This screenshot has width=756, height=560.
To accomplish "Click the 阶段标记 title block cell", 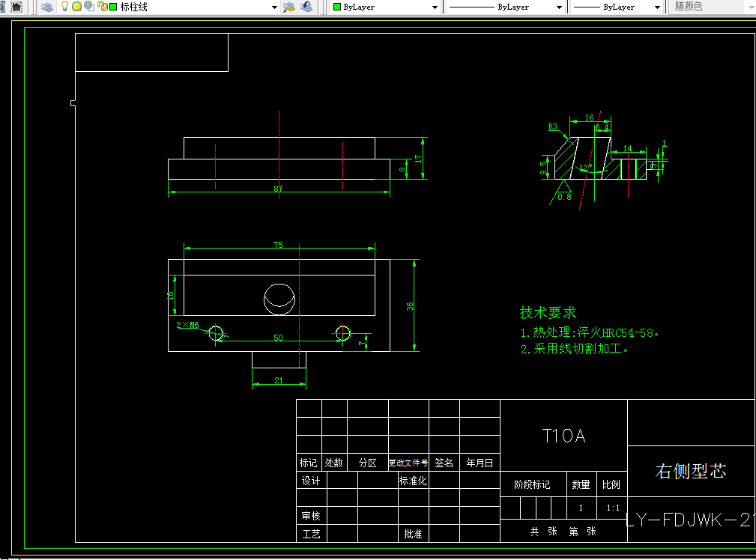I will click(533, 484).
